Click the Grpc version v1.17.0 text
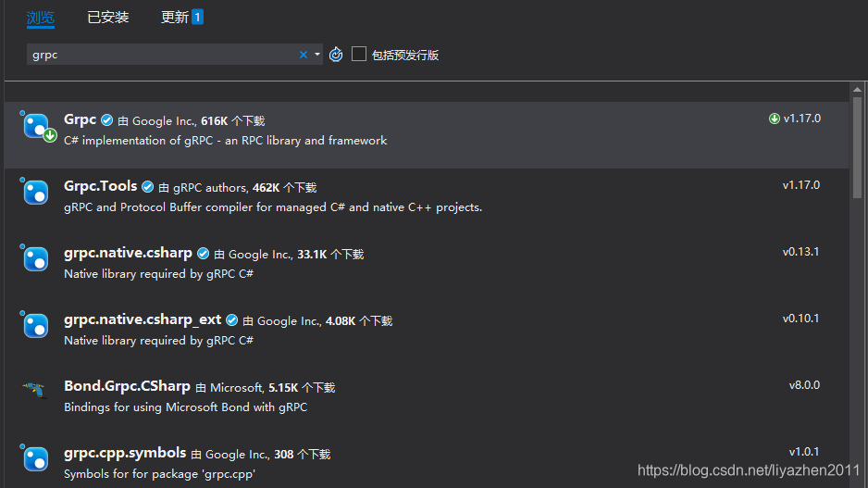The width and height of the screenshot is (868, 488). pos(802,119)
